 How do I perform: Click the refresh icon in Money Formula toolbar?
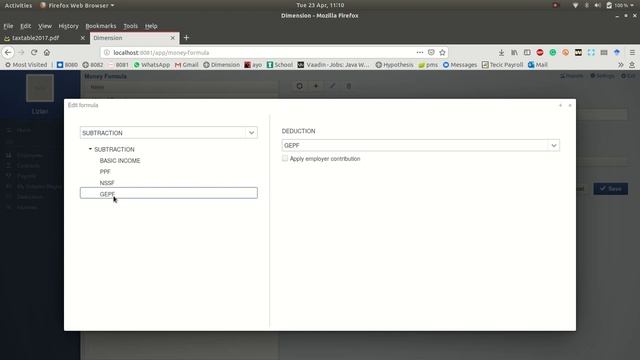pyautogui.click(x=300, y=86)
